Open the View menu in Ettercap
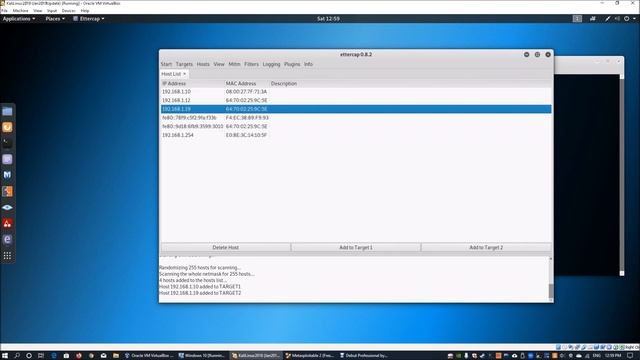The image size is (640, 360). 219,64
